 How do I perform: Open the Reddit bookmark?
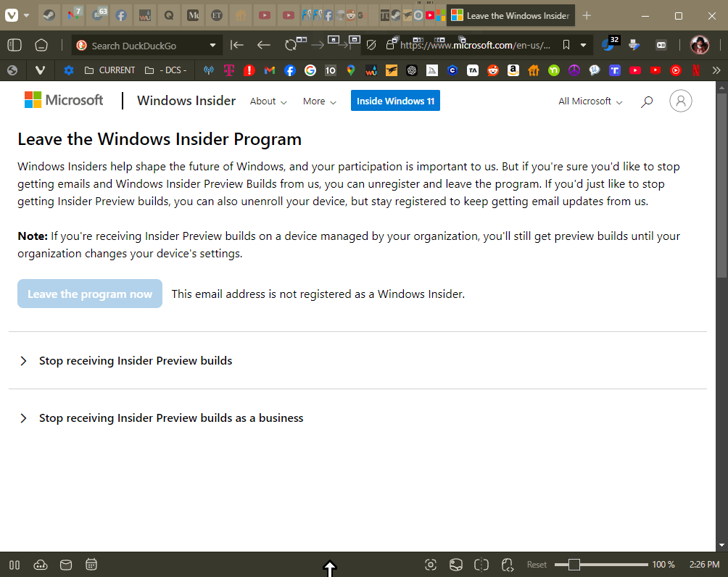[x=492, y=70]
